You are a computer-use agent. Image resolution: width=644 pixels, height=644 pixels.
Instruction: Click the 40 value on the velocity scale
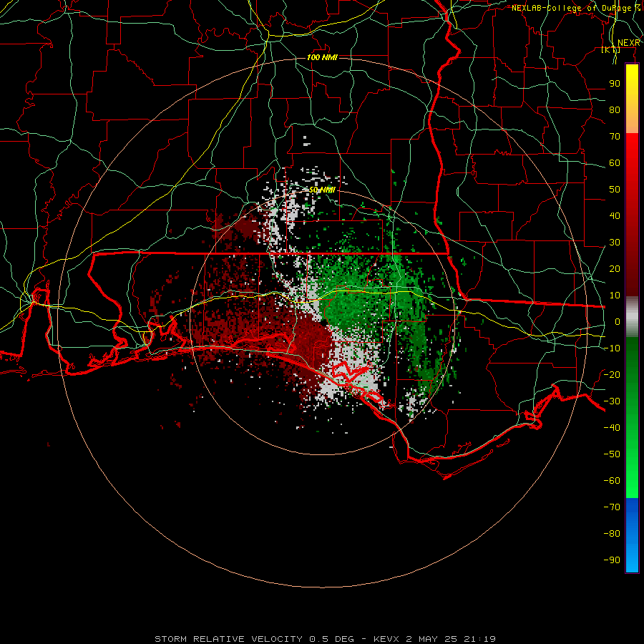615,216
